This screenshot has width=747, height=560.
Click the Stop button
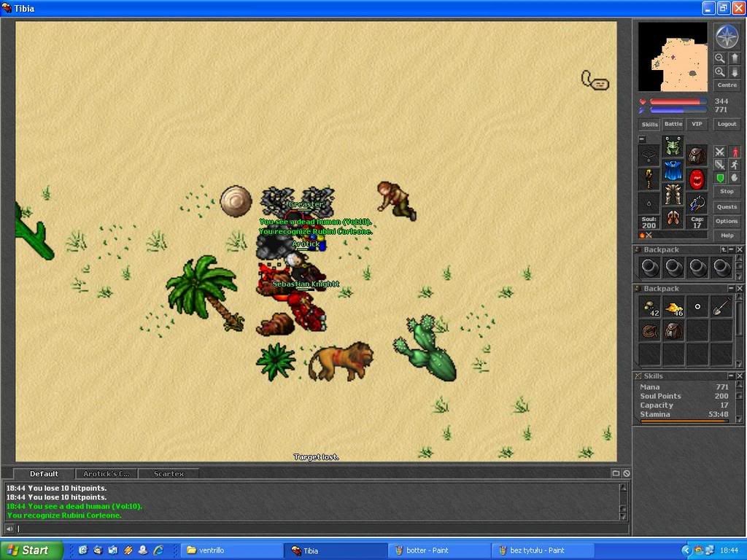point(727,192)
